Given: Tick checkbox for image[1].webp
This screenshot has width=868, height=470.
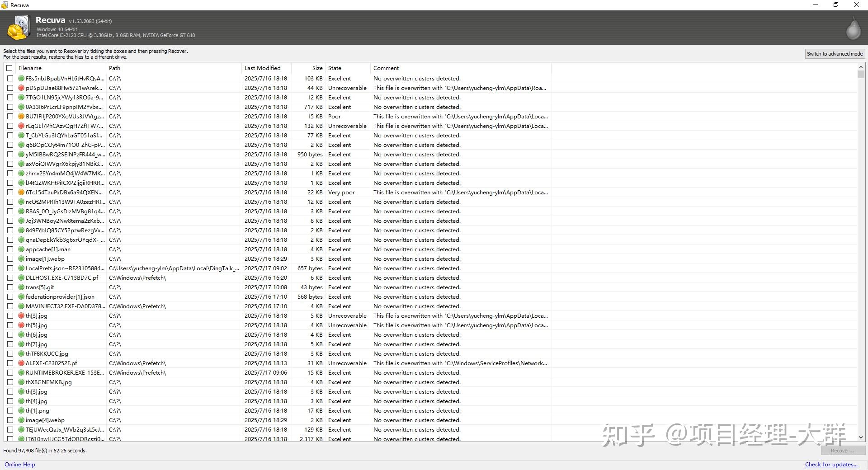Looking at the screenshot, I should 10,258.
